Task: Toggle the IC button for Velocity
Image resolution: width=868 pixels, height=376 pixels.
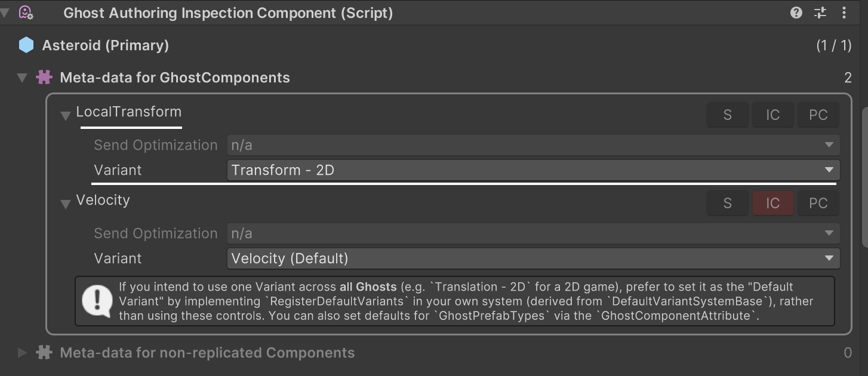Action: pos(772,203)
